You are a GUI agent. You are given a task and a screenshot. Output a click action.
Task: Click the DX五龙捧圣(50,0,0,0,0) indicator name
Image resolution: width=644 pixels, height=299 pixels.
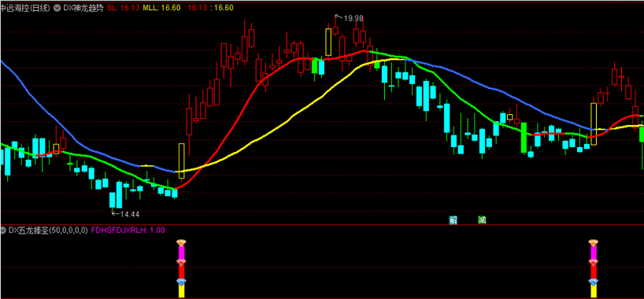[x=48, y=230]
